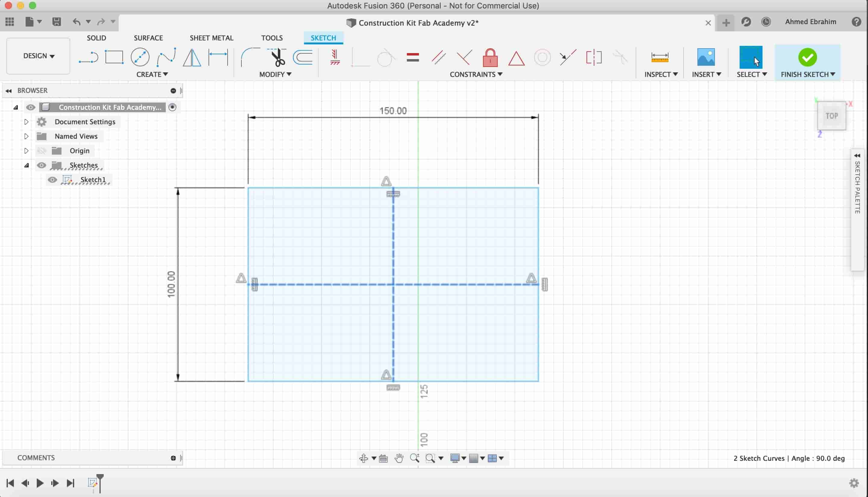Switch to the SOLID tab

coord(96,38)
